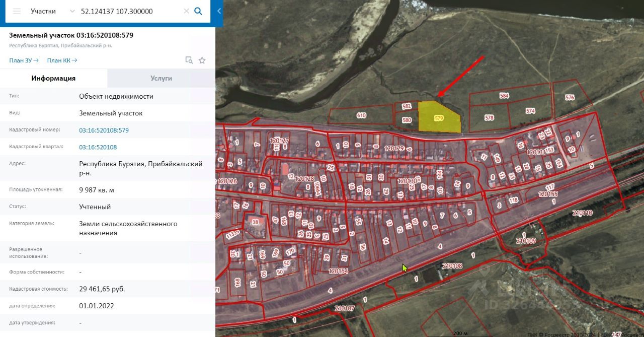This screenshot has height=337, width=644.
Task: Open cadastral quarter 03:16:520108 link
Action: [98, 147]
